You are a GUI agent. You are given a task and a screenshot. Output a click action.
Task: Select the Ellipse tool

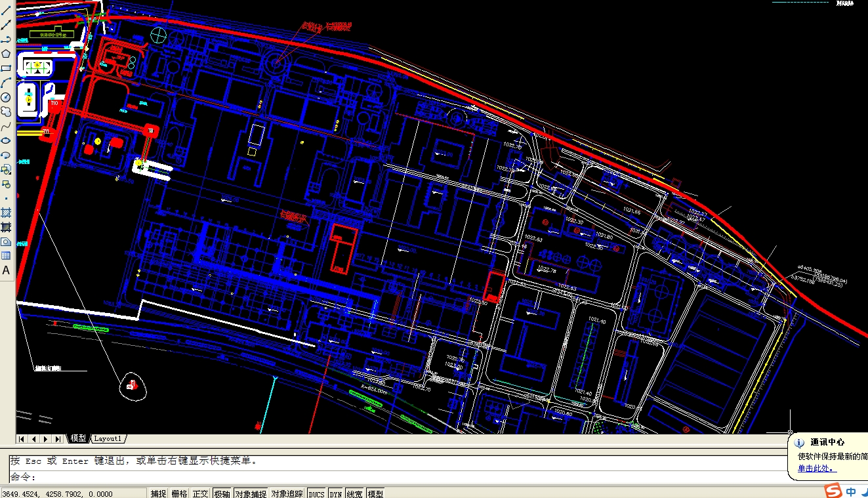[x=6, y=140]
